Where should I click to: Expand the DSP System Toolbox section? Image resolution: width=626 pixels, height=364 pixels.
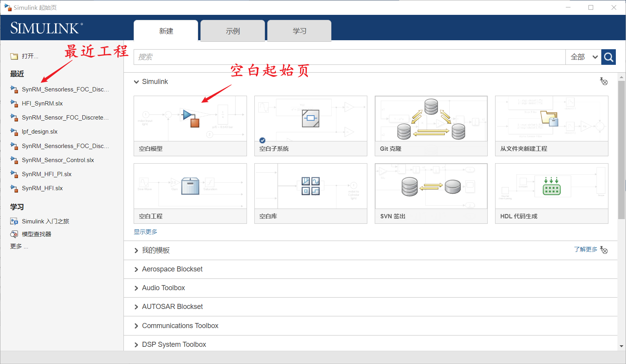click(136, 345)
